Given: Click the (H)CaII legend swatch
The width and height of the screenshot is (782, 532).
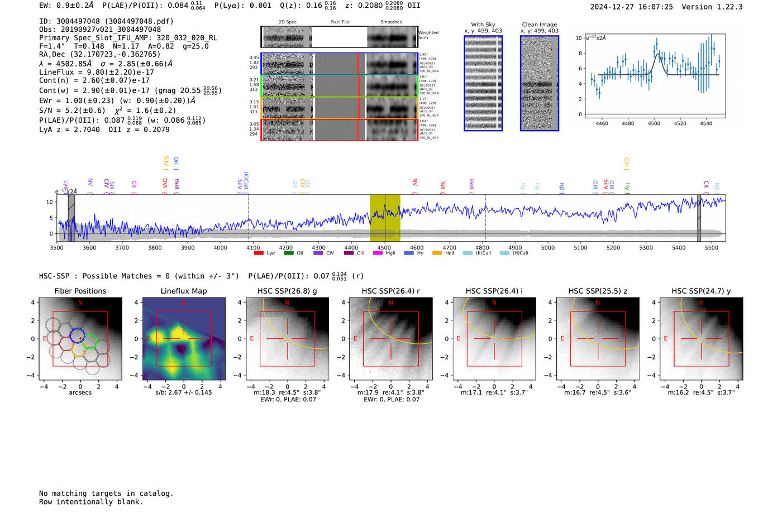Looking at the screenshot, I should click(x=504, y=253).
